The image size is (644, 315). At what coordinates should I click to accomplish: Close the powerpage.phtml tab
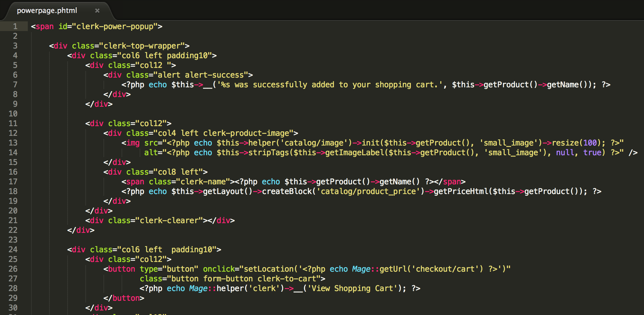pyautogui.click(x=97, y=11)
